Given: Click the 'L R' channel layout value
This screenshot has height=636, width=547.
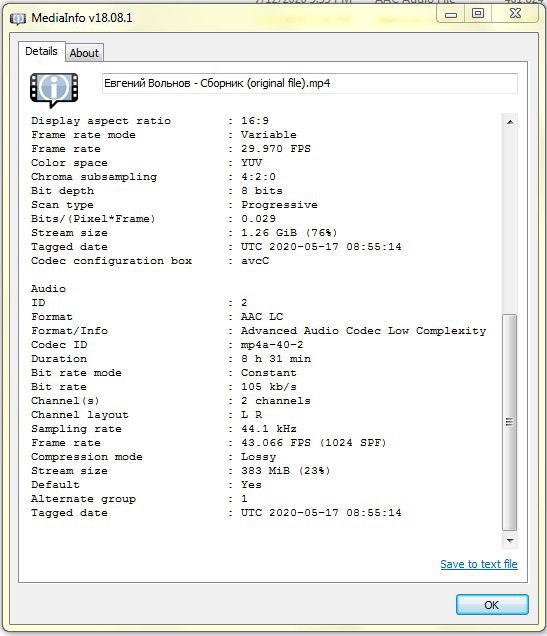Looking at the screenshot, I should pyautogui.click(x=251, y=415).
